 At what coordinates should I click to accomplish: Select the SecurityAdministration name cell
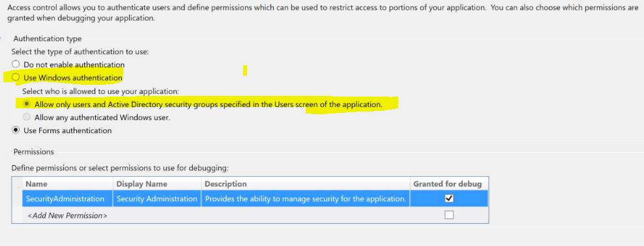point(68,198)
